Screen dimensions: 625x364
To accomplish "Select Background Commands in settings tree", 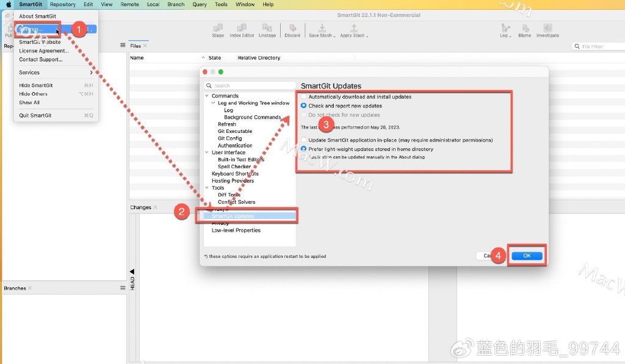I will click(252, 117).
